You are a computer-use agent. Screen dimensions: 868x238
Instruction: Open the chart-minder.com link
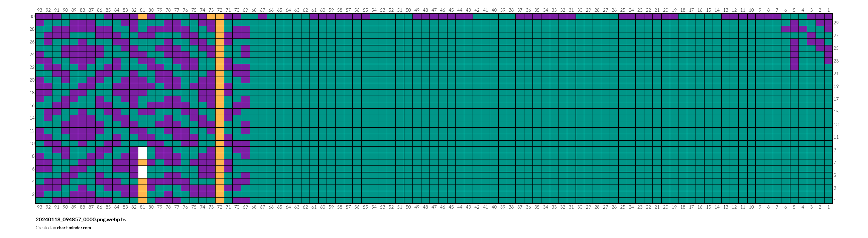coord(74,228)
